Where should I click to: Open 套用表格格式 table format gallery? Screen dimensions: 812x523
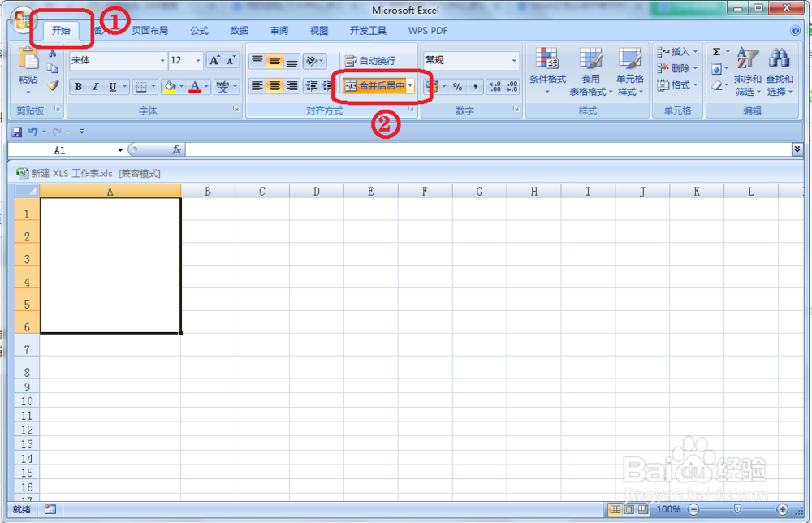590,71
